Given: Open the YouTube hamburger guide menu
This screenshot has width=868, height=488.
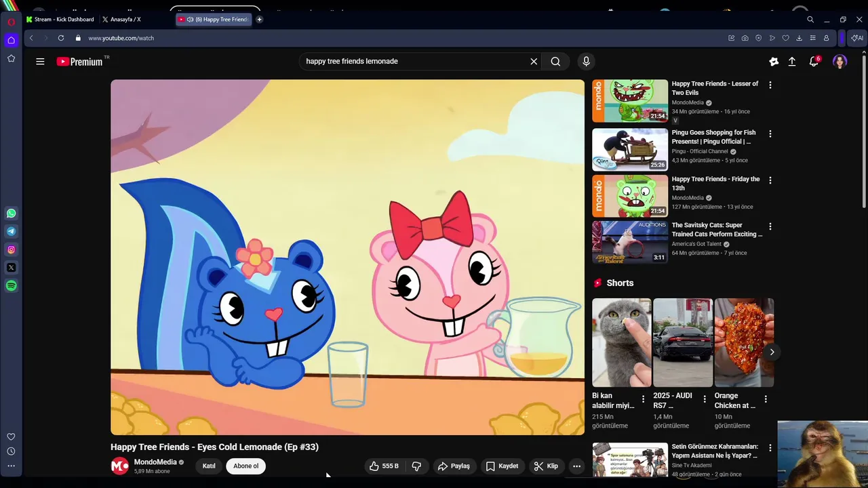Looking at the screenshot, I should click(x=40, y=62).
